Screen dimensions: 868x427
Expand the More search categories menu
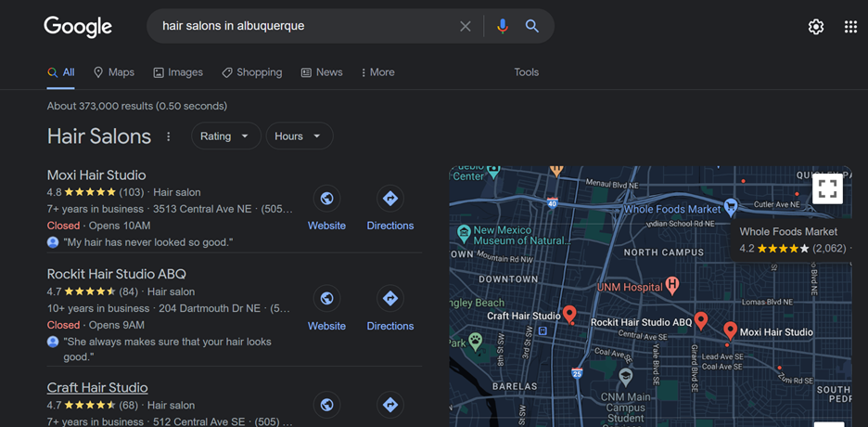pyautogui.click(x=377, y=72)
